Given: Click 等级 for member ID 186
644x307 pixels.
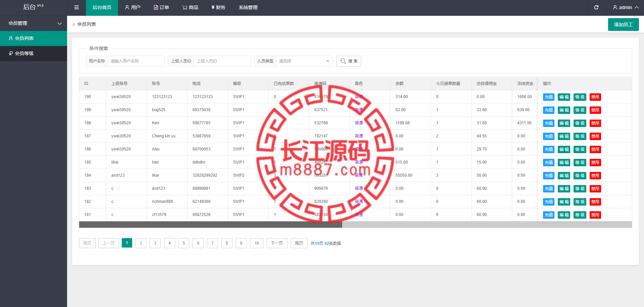Looking at the screenshot, I should click(x=580, y=149).
